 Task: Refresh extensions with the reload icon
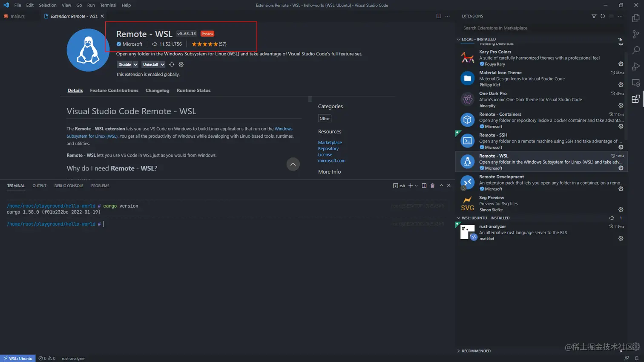coord(603,16)
